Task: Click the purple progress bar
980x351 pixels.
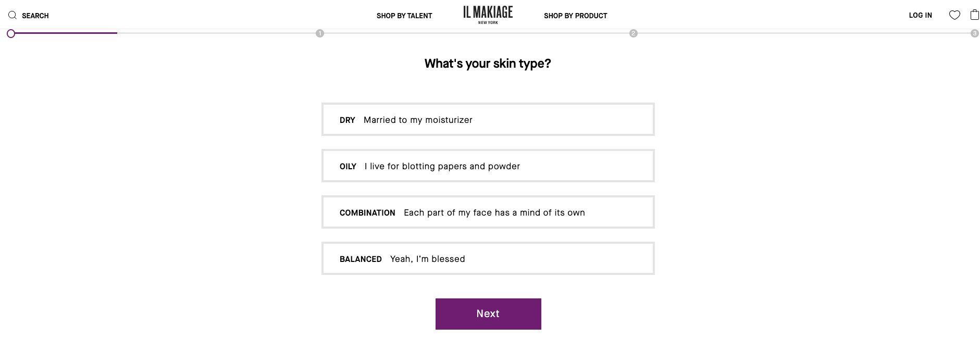Action: 63,33
